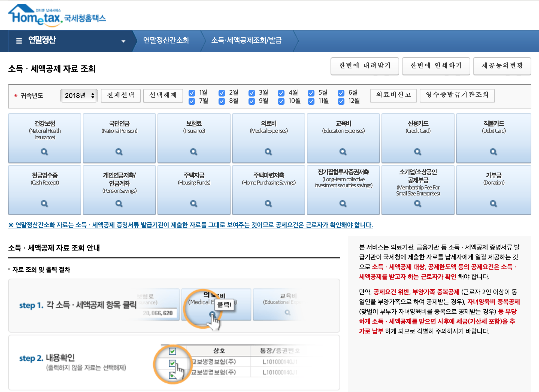Open 주택자금 (Housing Funds) search icon
The width and height of the screenshot is (539, 392).
[x=194, y=203]
